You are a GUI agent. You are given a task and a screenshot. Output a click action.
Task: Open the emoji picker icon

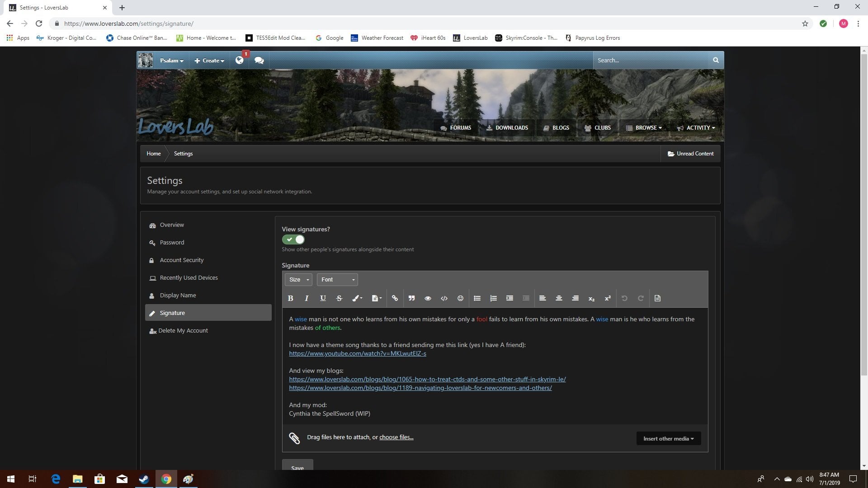460,298
